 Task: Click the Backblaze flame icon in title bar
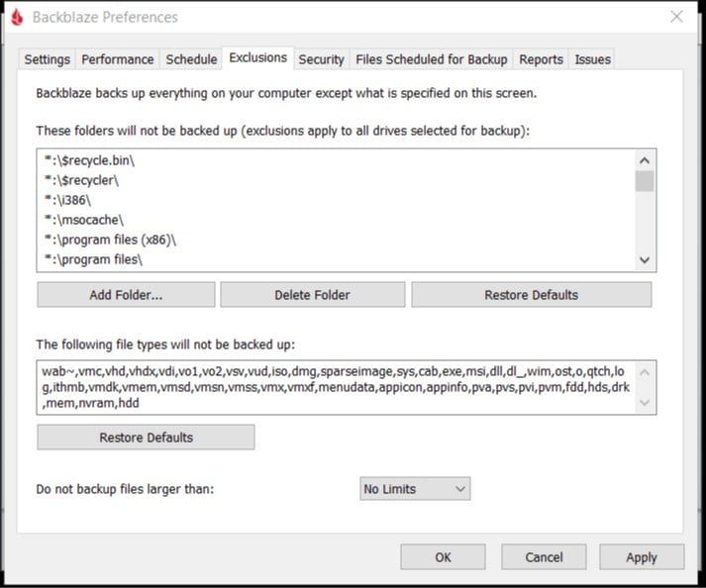pyautogui.click(x=17, y=17)
